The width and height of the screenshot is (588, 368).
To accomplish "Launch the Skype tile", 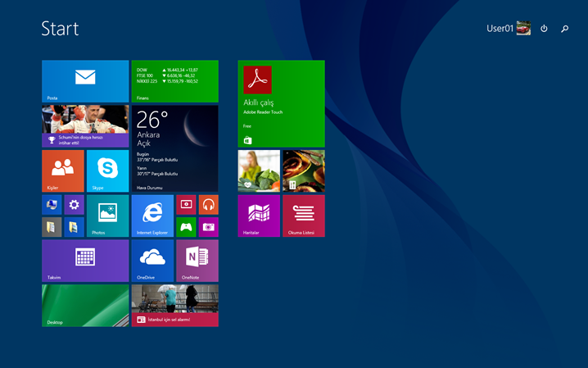I will pyautogui.click(x=107, y=171).
